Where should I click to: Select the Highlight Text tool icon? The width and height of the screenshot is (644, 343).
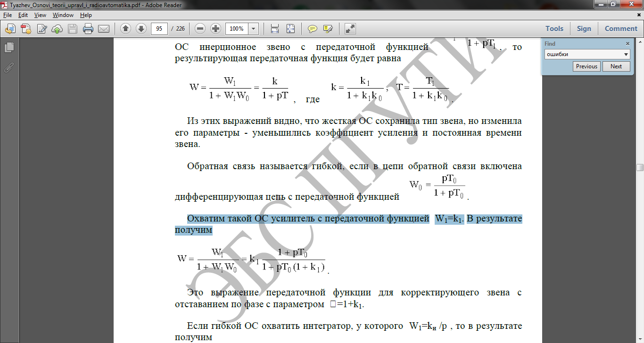click(328, 29)
